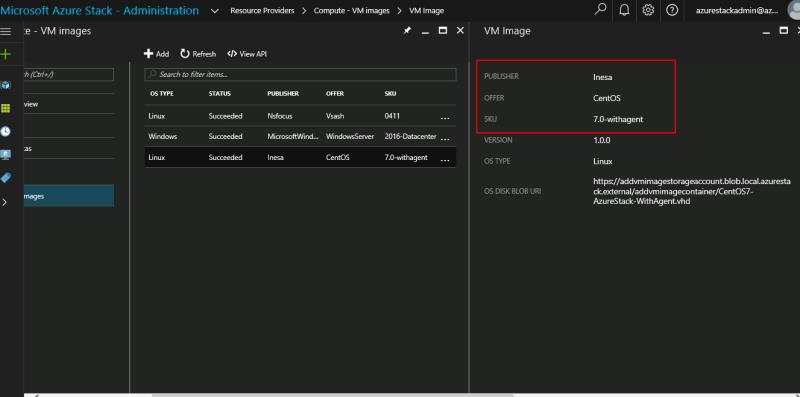Minimize the VM Image detail blade
Screen dimensions: 800x397
pos(766,32)
